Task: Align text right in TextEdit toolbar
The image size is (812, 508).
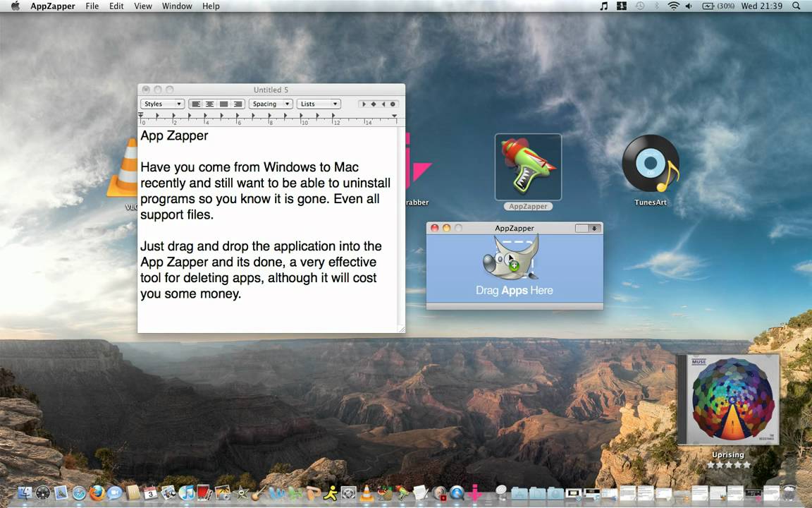Action: [x=238, y=104]
